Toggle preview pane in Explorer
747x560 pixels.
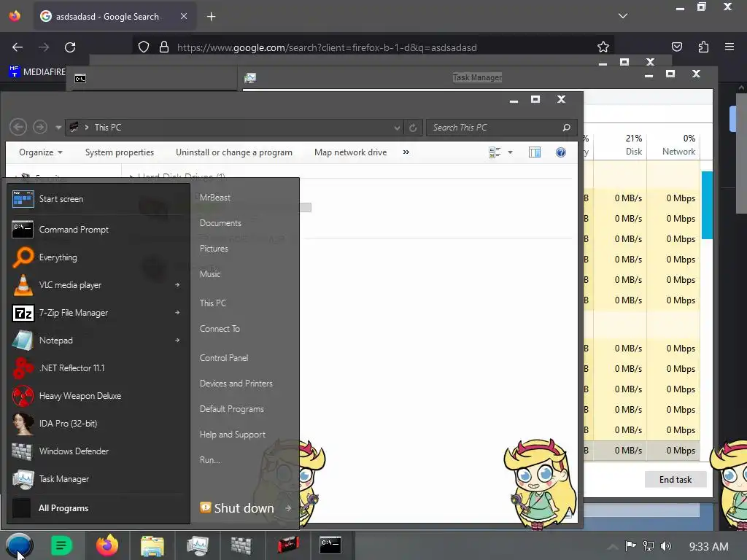pos(535,152)
